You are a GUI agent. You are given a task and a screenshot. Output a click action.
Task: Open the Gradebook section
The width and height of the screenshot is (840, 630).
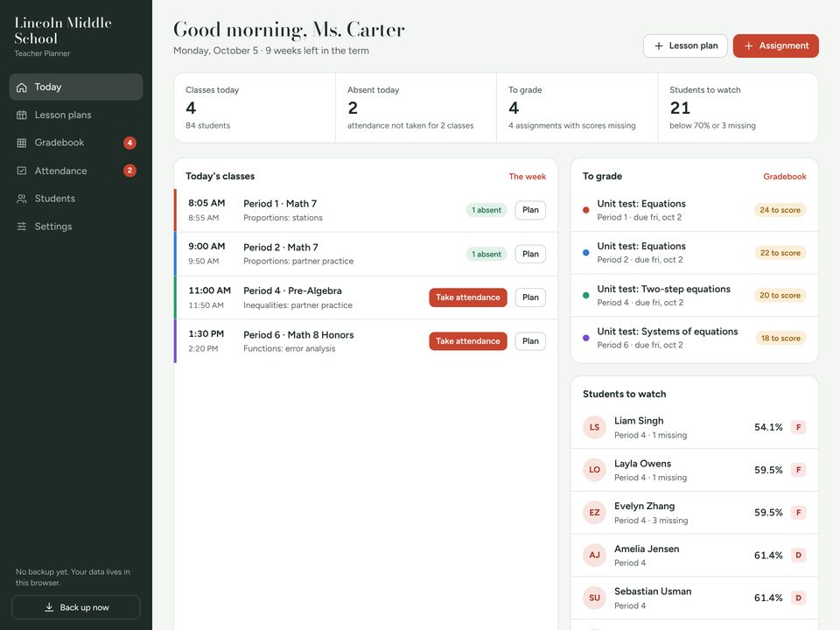76,143
